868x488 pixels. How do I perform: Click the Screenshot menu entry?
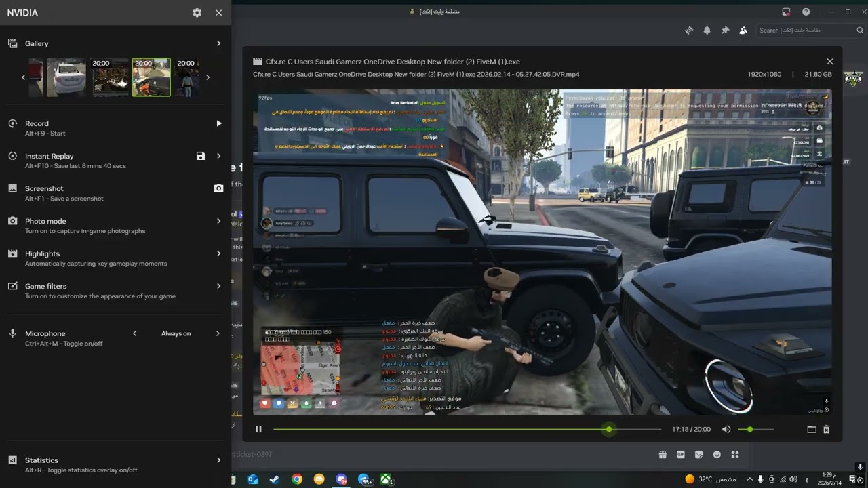click(x=64, y=193)
